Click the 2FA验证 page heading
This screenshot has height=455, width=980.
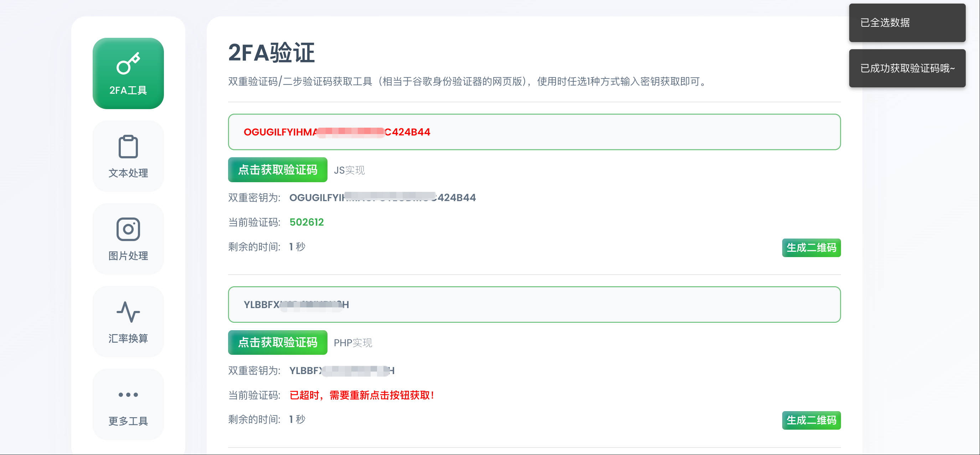[271, 52]
